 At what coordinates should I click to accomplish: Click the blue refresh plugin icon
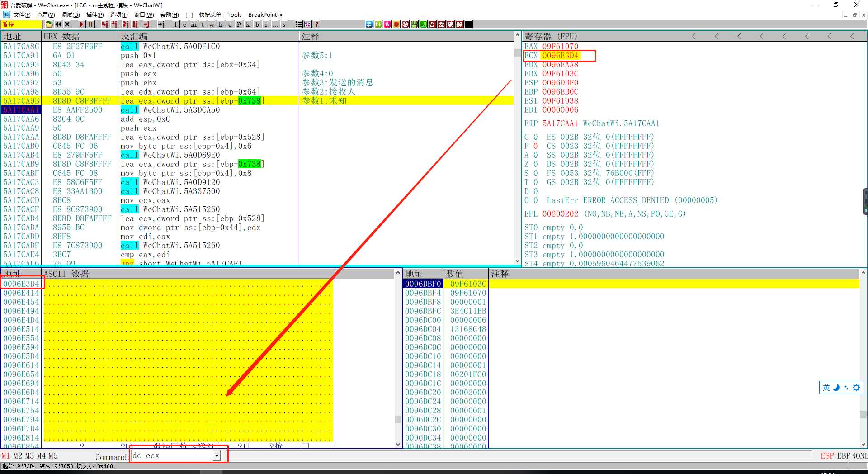(x=369, y=24)
